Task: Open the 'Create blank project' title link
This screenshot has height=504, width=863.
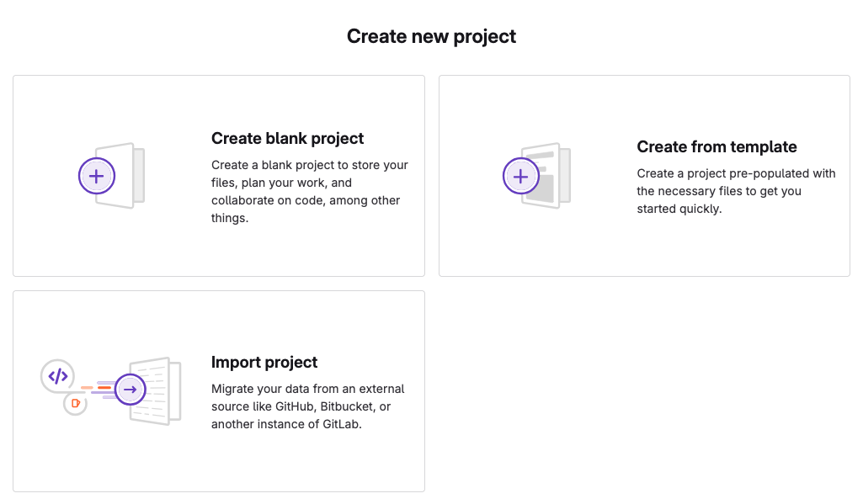Action: [287, 139]
